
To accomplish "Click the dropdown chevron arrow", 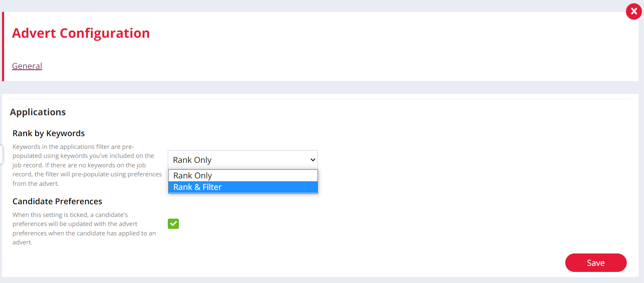I will [x=312, y=160].
